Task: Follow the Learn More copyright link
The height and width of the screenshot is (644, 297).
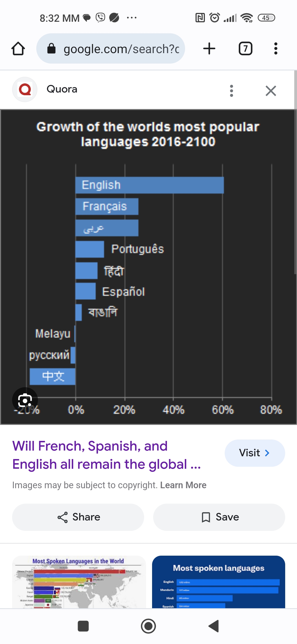Action: pos(183,485)
